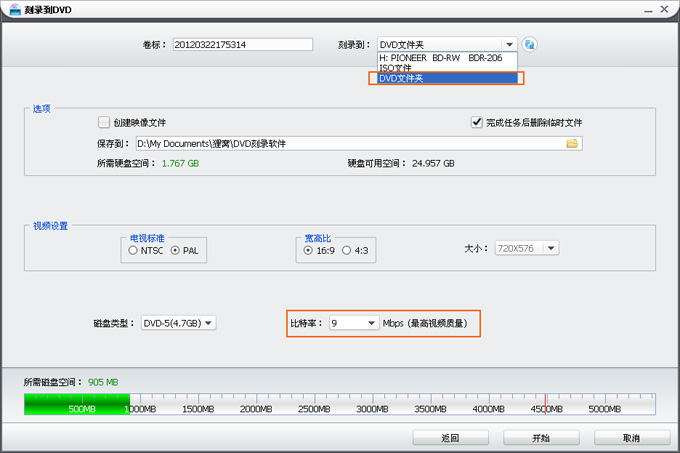Click the app icon in title bar
Image resolution: width=680 pixels, height=453 pixels.
15,9
